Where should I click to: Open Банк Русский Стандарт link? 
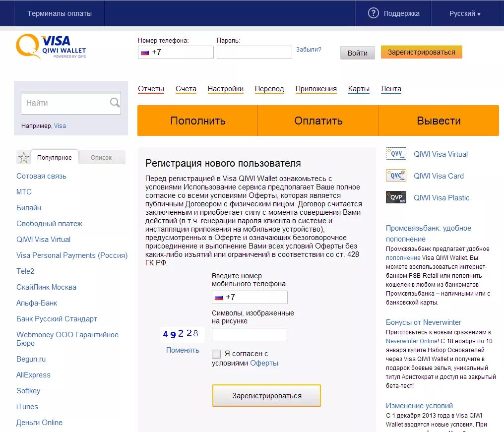click(57, 319)
